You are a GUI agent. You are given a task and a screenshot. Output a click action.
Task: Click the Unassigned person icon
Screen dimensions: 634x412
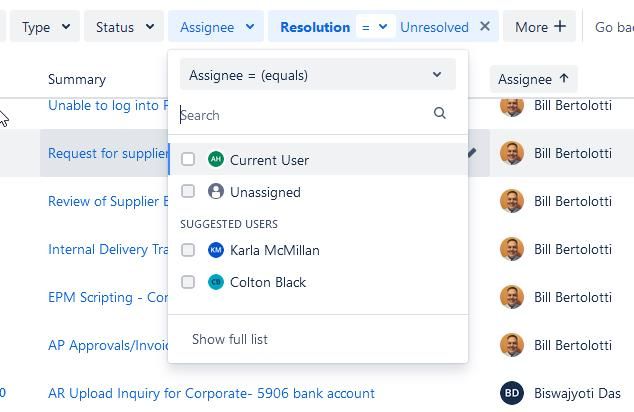(216, 191)
